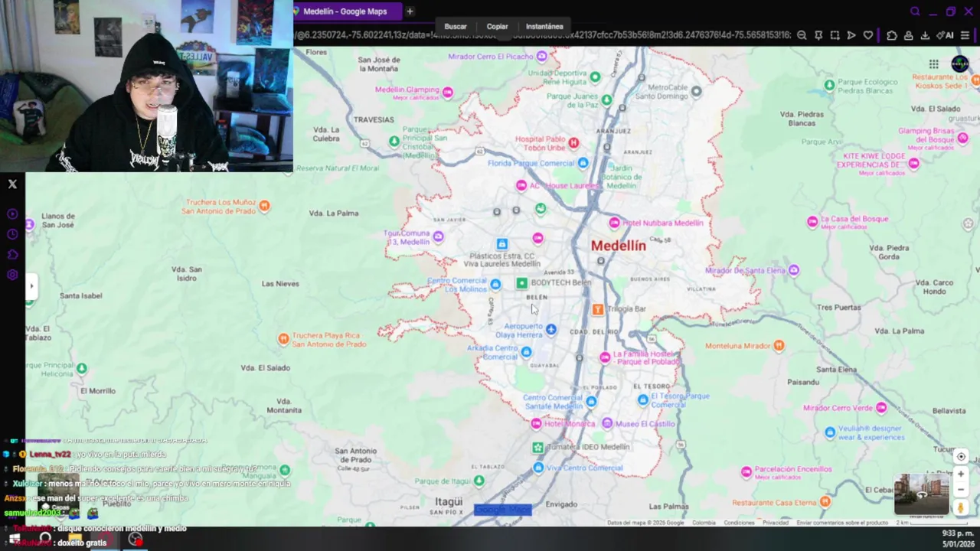The image size is (980, 551).
Task: Open the extensions puzzle icon in sidebar
Action: (x=12, y=255)
